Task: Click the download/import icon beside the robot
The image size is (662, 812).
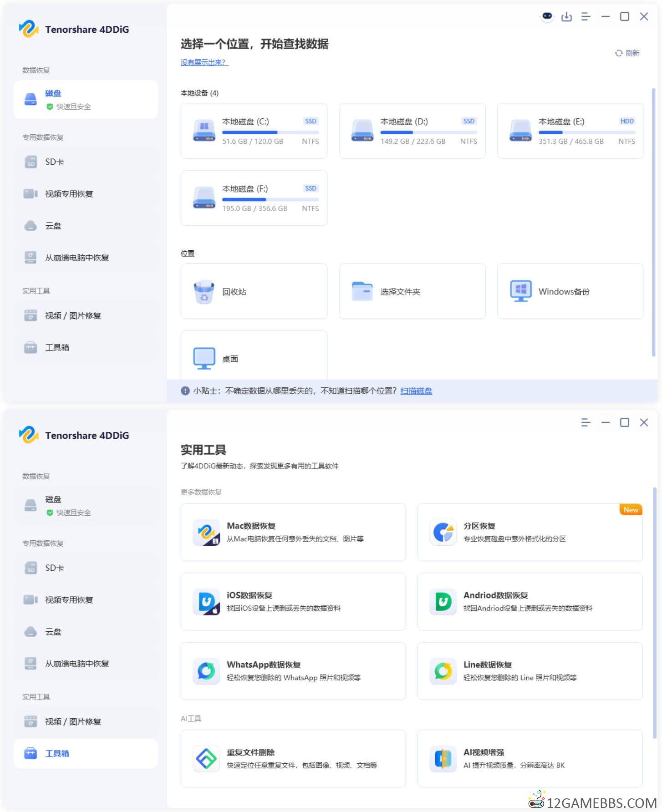Action: [x=566, y=17]
